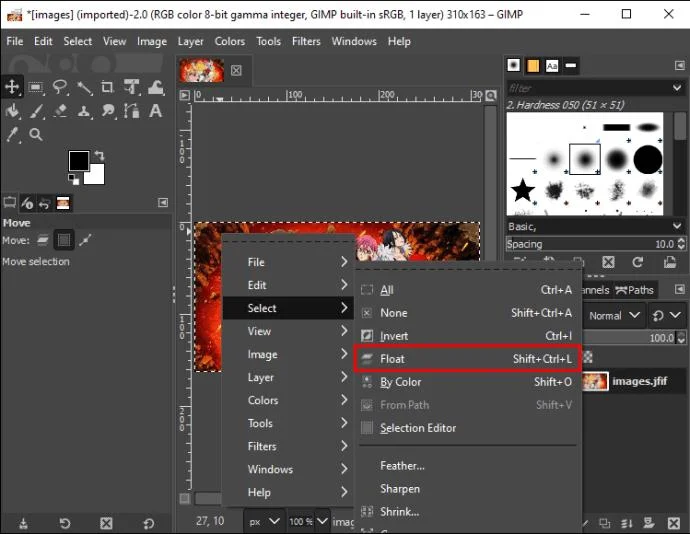Viewport: 690px width, 534px height.
Task: Open the Selection Editor
Action: point(467,428)
